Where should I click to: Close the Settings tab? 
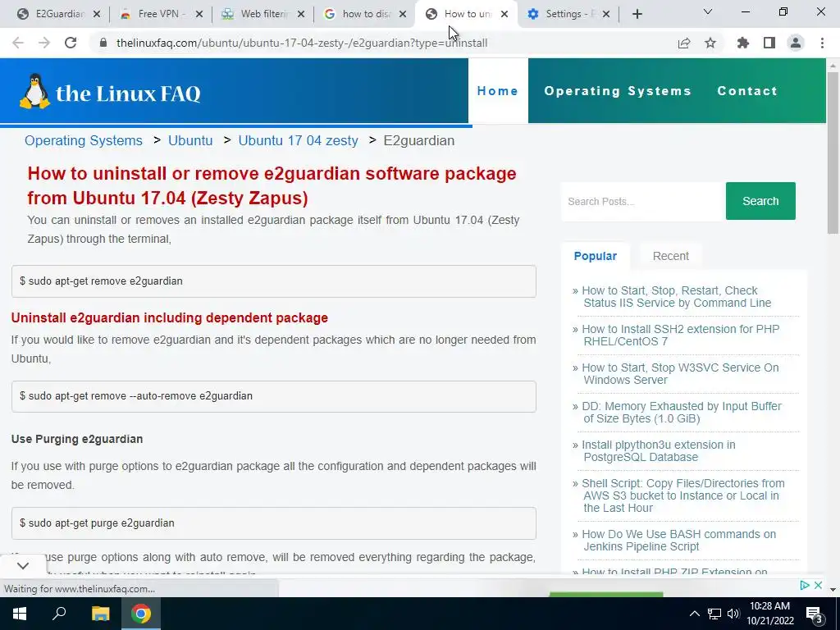click(606, 15)
